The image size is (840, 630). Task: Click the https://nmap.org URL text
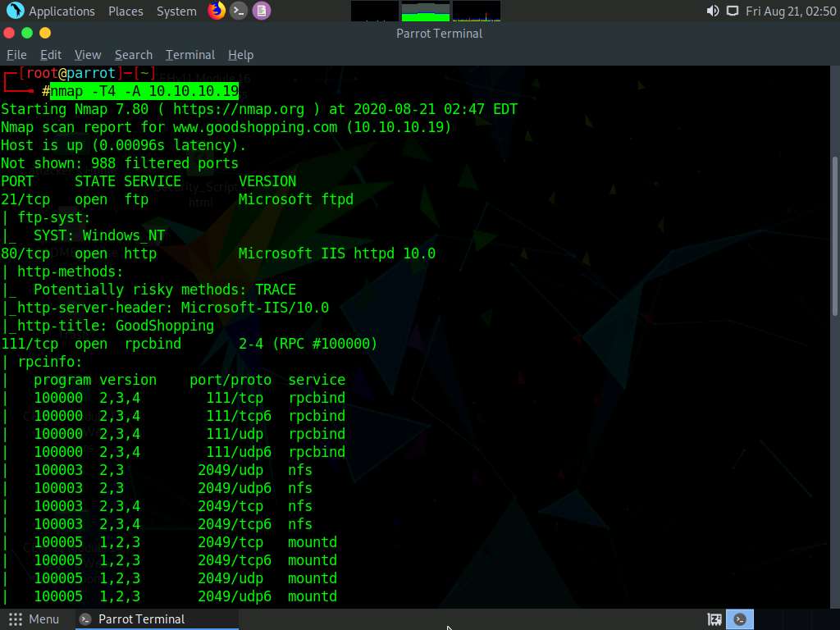(239, 109)
